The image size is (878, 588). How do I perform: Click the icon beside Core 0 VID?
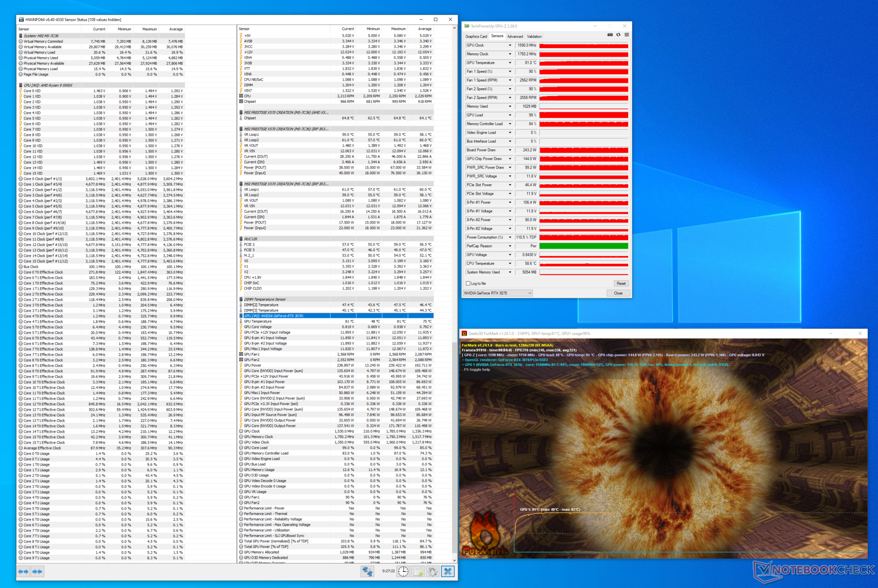pos(21,91)
